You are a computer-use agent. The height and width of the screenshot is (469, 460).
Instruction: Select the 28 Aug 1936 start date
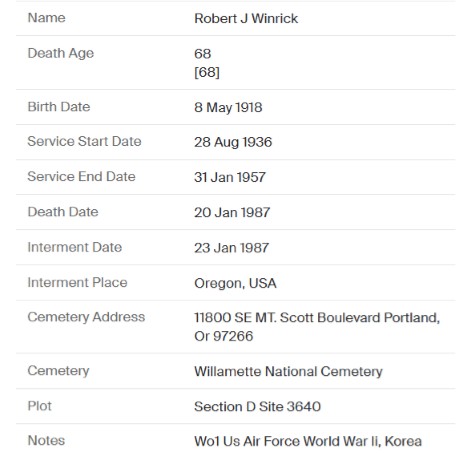[233, 142]
